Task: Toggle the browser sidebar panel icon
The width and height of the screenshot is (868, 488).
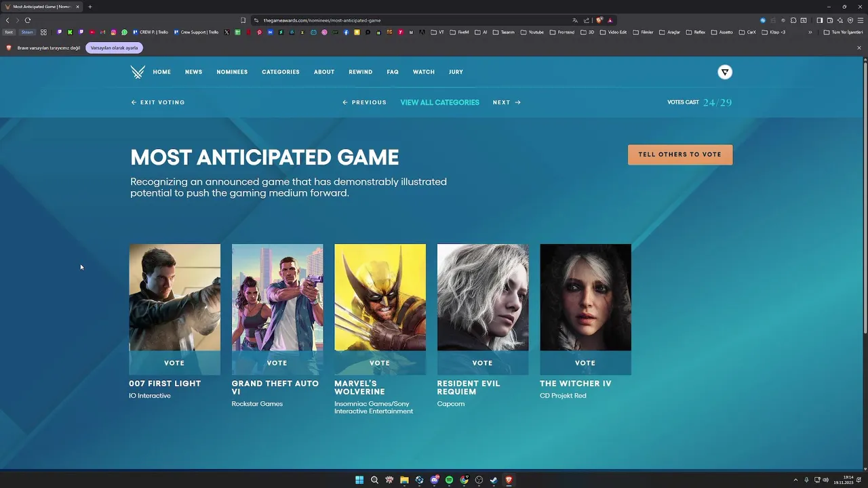Action: 819,20
